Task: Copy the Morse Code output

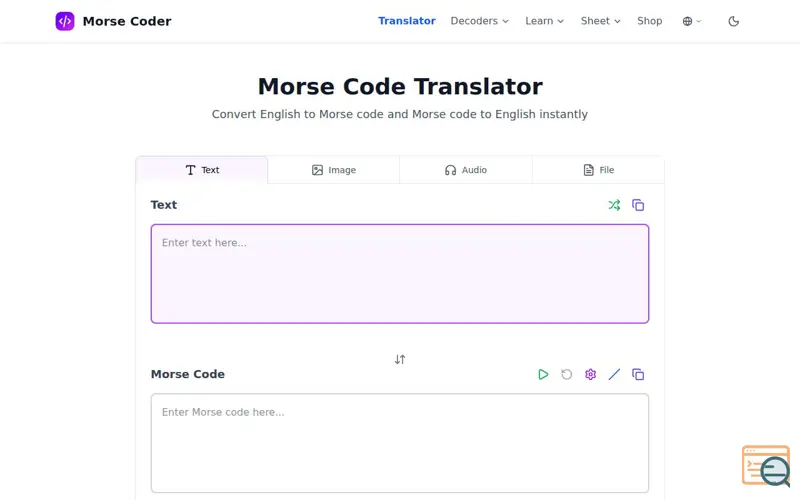Action: 638,374
